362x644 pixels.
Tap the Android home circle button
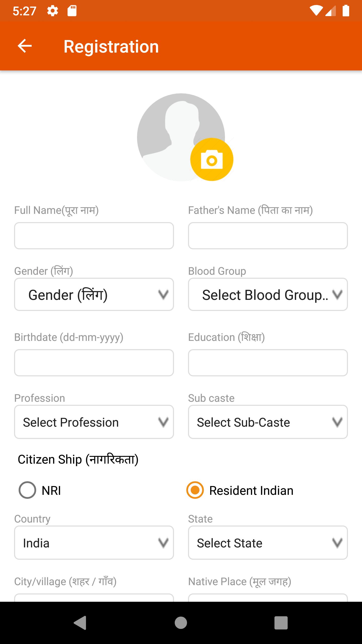(181, 623)
